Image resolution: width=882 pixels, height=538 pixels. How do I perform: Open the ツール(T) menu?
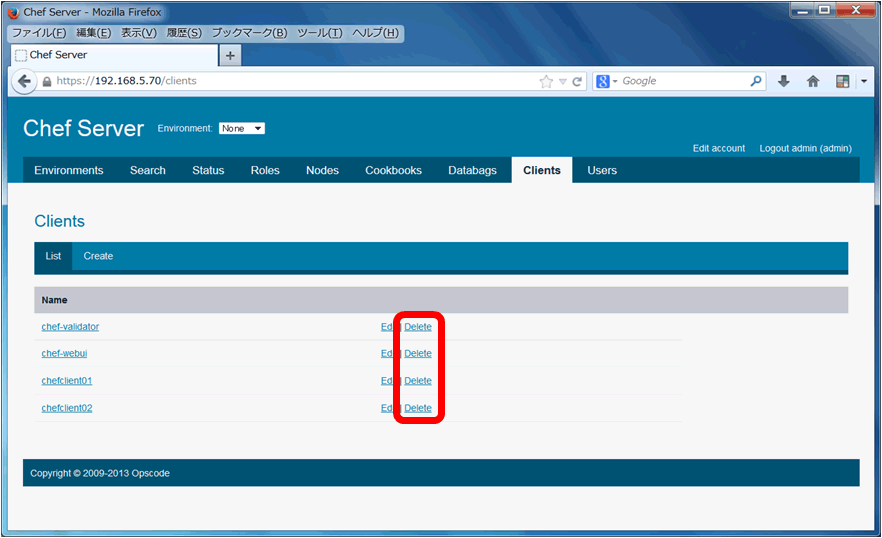point(320,33)
